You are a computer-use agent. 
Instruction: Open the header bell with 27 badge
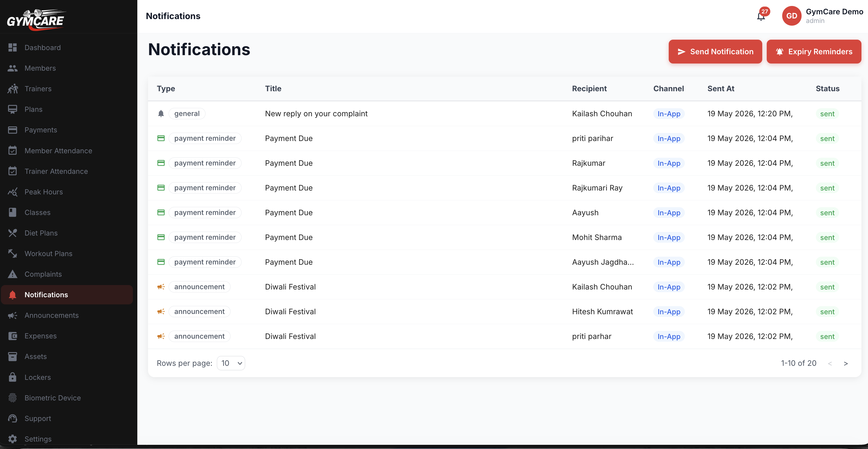761,16
